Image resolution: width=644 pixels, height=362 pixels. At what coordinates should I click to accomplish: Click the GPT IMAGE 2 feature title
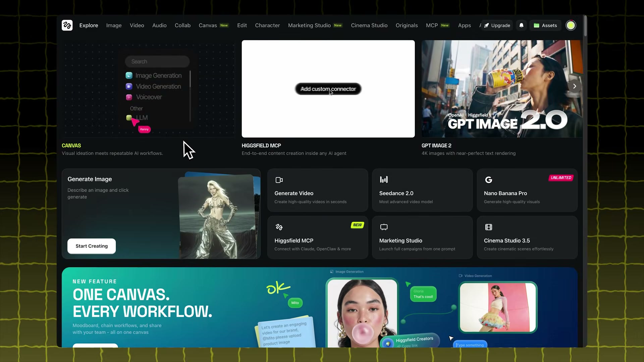[x=436, y=145]
